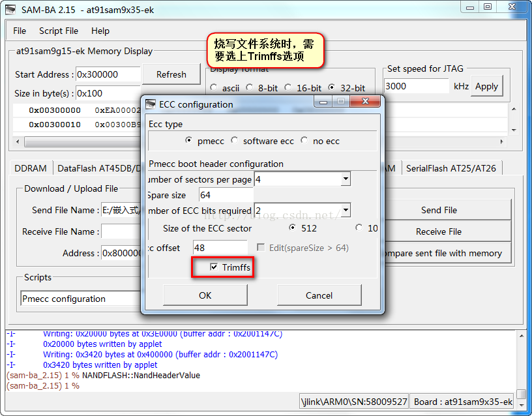Click the JTAG speed kHz input field
The image size is (532, 416).
point(417,86)
